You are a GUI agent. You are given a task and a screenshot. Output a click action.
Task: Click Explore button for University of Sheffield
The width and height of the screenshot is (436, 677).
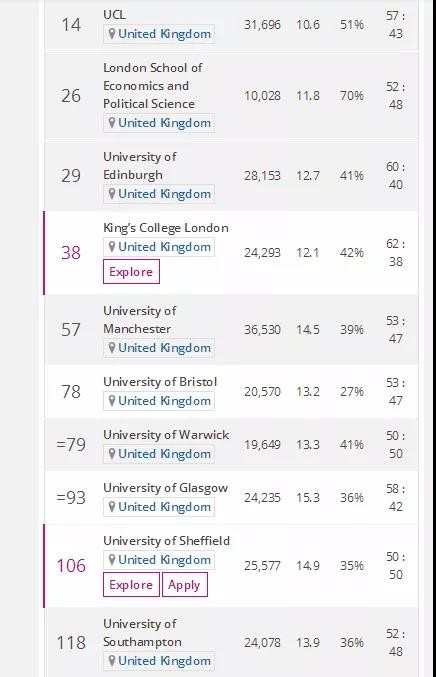131,585
